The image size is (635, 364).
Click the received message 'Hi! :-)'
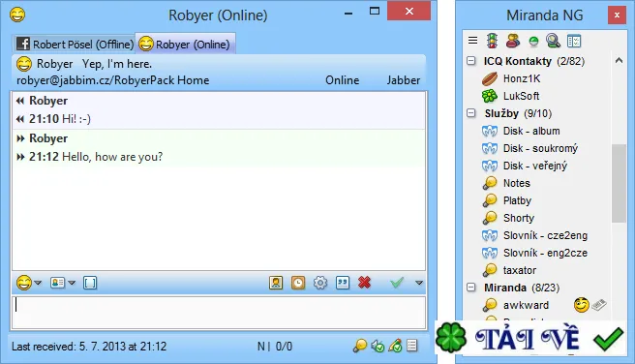(76, 119)
